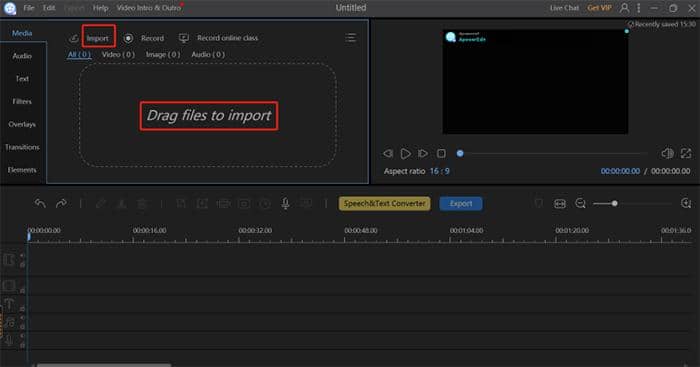Open the user account icon

tap(625, 8)
